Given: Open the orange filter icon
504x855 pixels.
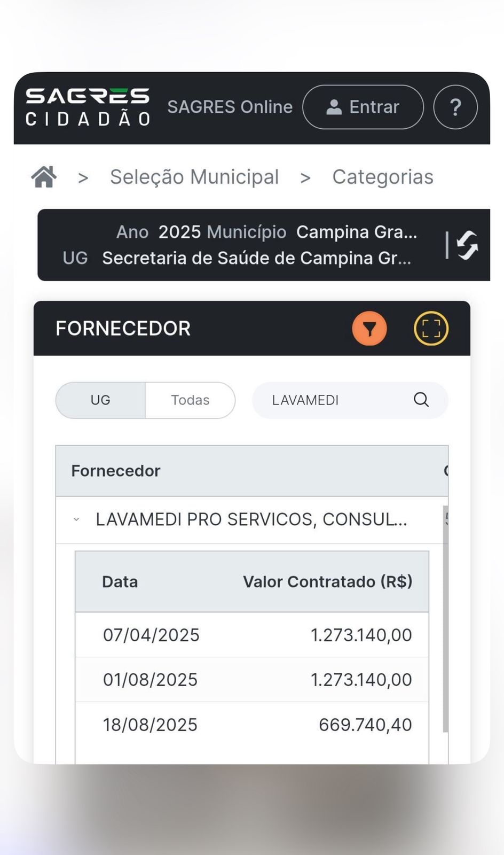Looking at the screenshot, I should (369, 328).
